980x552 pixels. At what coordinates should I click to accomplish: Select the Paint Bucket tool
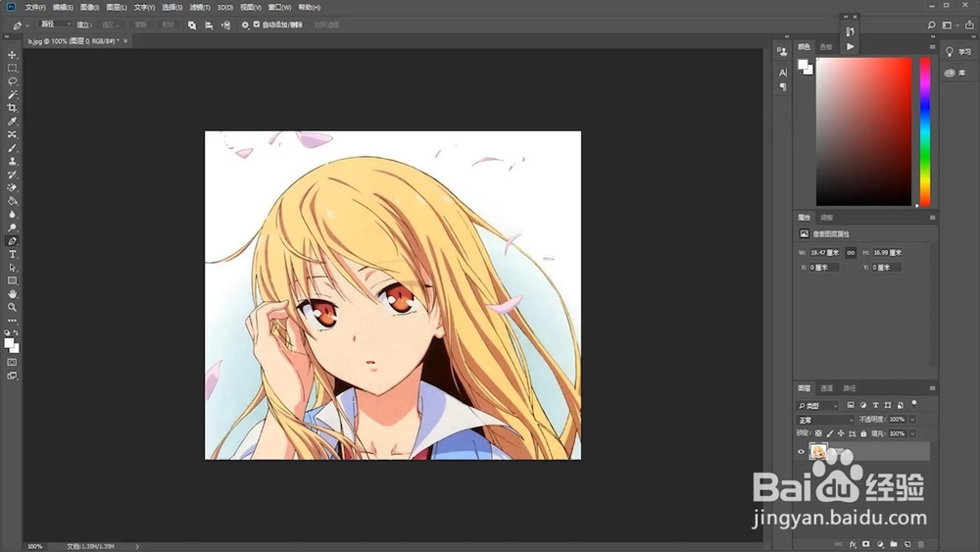tap(12, 201)
